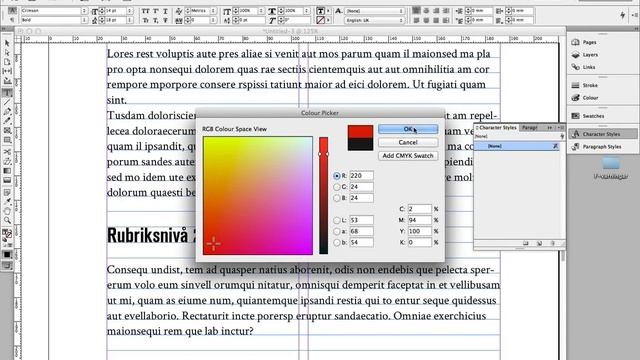The height and width of the screenshot is (360, 640).
Task: Toggle All Caps formatting
Action: 146,11
